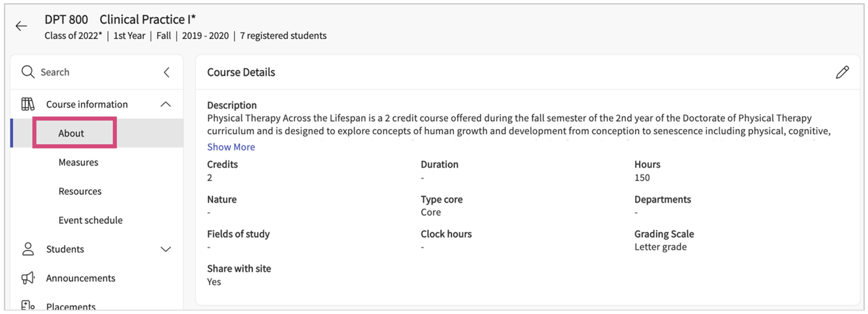Click the Announcements megaphone icon

[x=28, y=278]
